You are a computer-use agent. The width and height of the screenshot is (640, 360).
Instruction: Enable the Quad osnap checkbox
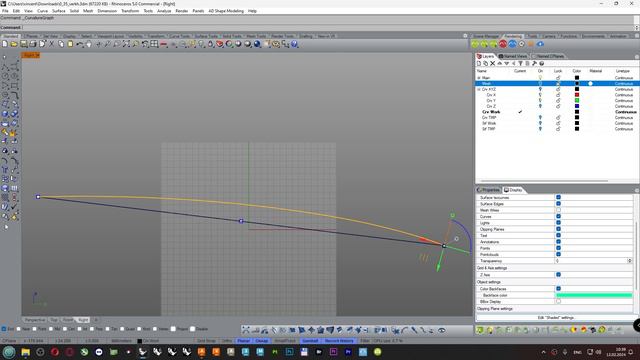[x=123, y=329]
